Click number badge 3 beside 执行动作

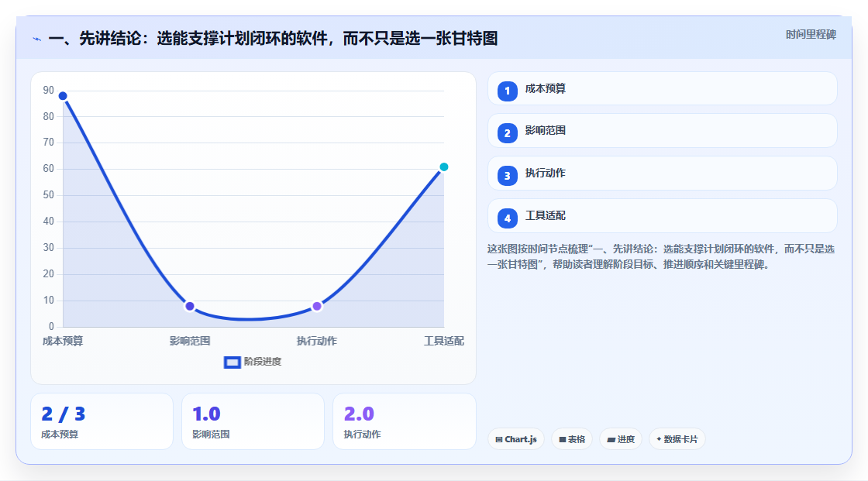507,176
